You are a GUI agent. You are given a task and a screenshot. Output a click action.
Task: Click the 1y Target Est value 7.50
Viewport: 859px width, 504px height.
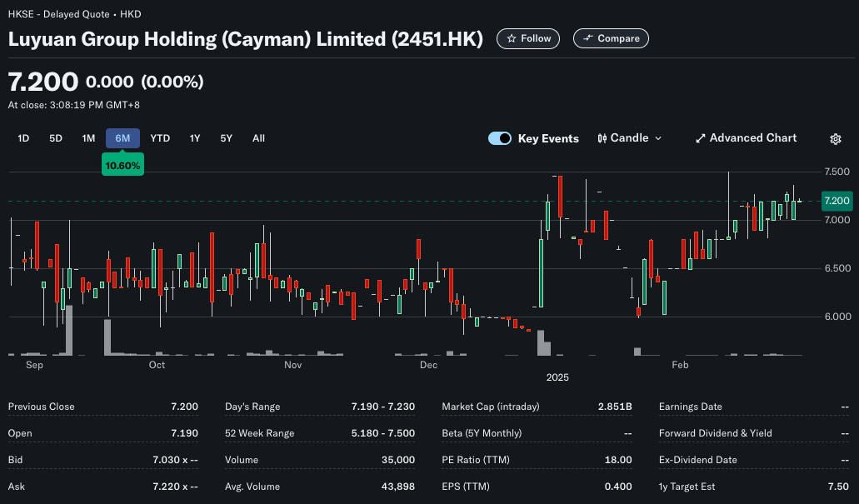[x=839, y=487]
